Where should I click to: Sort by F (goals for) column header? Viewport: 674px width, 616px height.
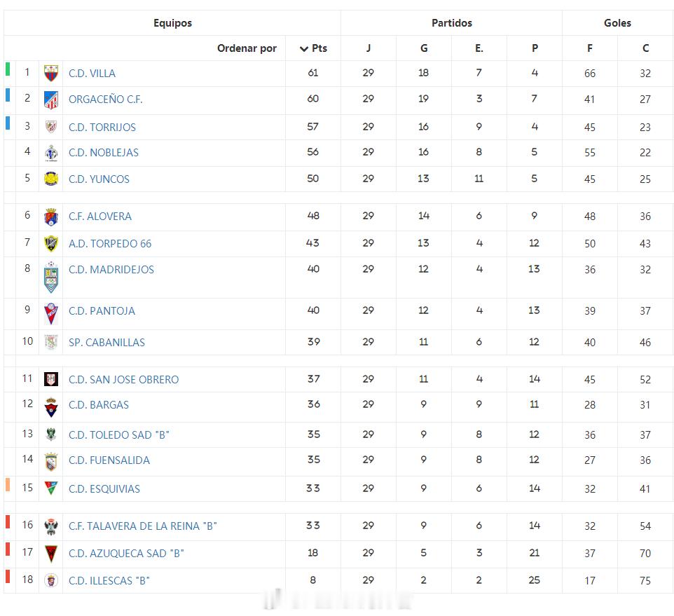coord(590,48)
